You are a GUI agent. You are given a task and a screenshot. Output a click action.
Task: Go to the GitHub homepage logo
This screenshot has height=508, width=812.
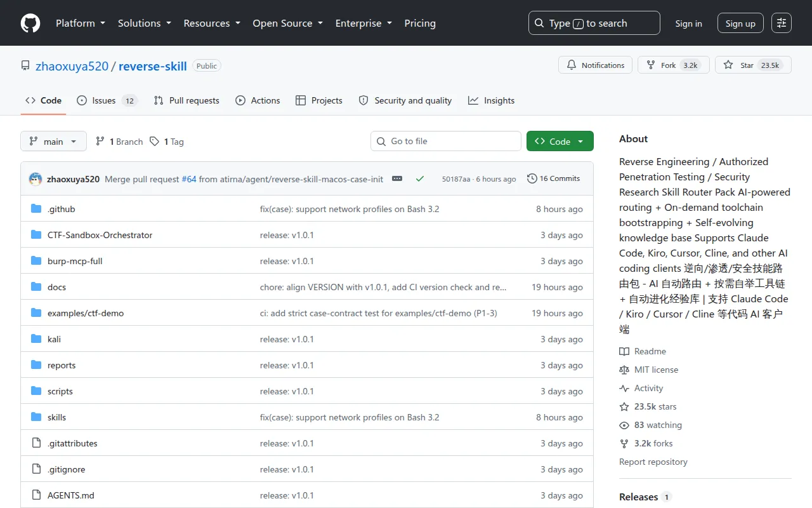(30, 23)
